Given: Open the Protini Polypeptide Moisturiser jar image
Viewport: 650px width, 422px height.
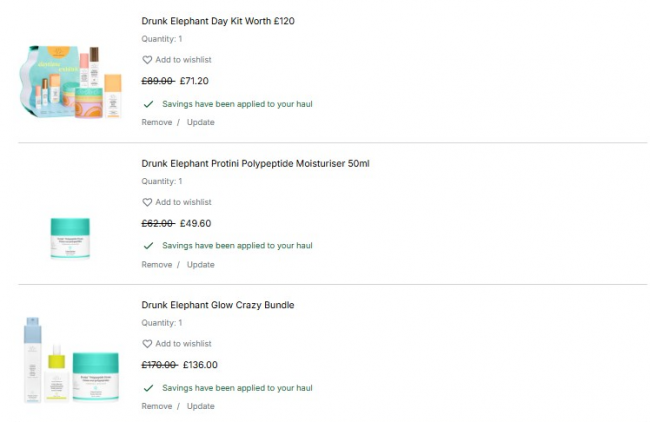Looking at the screenshot, I should pos(70,238).
